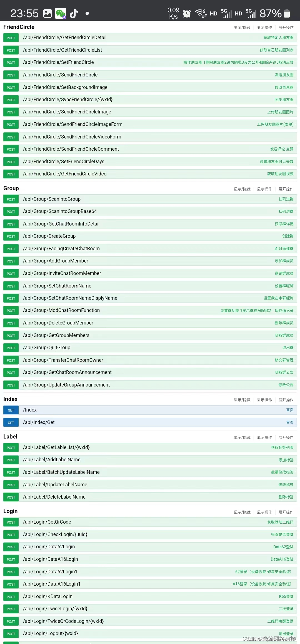Click 设置朋友圈可见天数 description text
The height and width of the screenshot is (644, 300).
pyautogui.click(x=276, y=162)
